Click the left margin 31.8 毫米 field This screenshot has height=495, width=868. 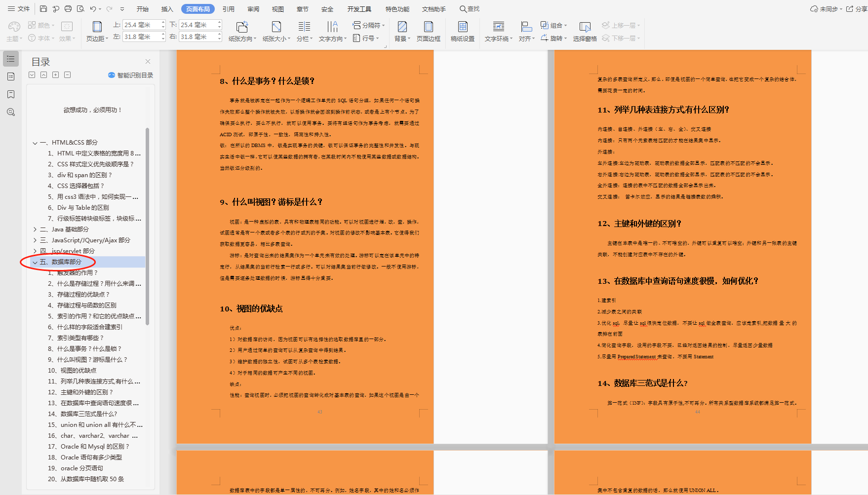141,37
